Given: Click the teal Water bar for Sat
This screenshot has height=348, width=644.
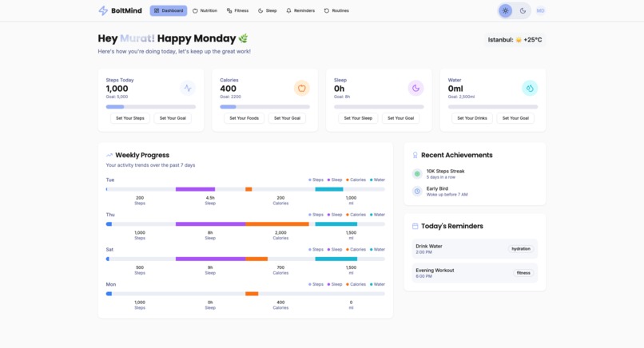Looking at the screenshot, I should (x=336, y=259).
